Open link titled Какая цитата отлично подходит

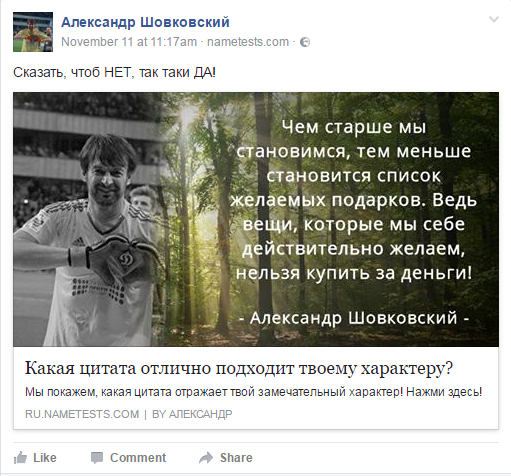(x=239, y=368)
